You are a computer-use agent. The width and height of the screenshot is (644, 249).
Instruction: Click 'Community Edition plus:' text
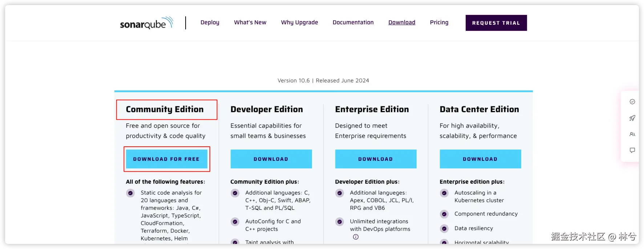(x=265, y=182)
